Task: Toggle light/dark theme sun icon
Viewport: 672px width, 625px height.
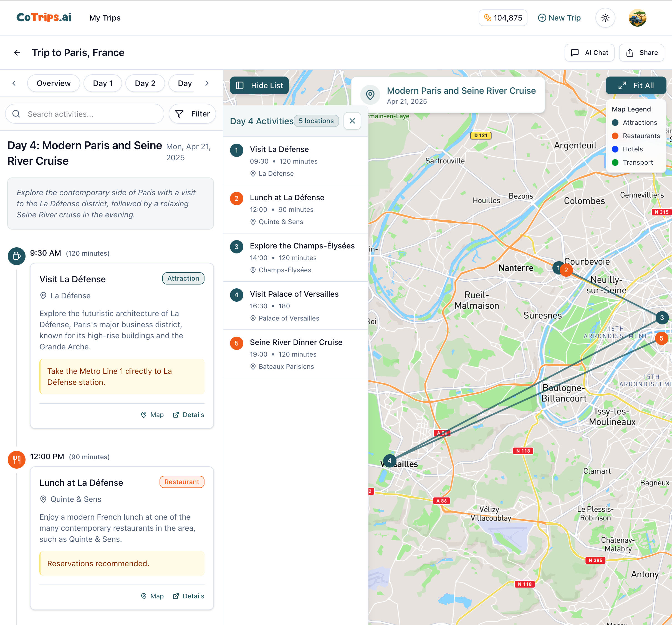Action: click(605, 18)
